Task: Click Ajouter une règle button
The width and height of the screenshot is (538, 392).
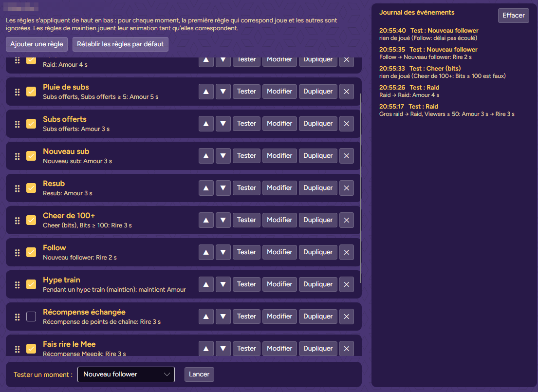Action: pyautogui.click(x=37, y=44)
